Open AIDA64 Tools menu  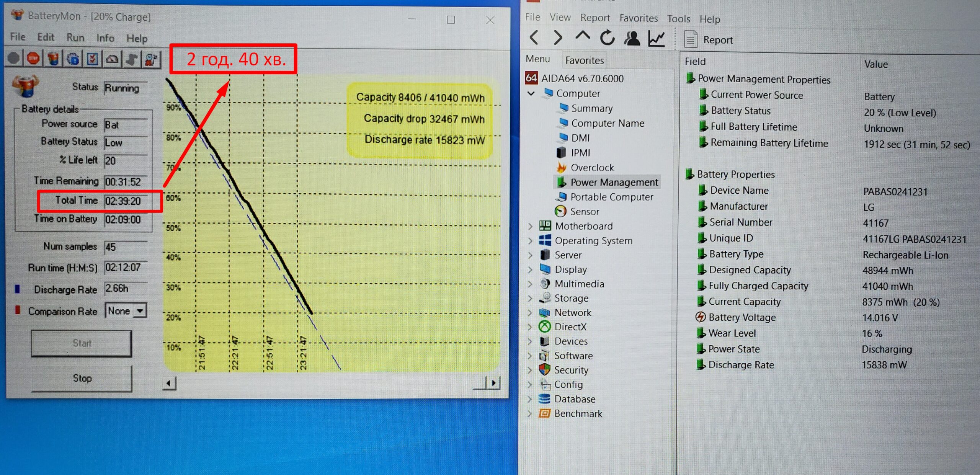[x=678, y=18]
